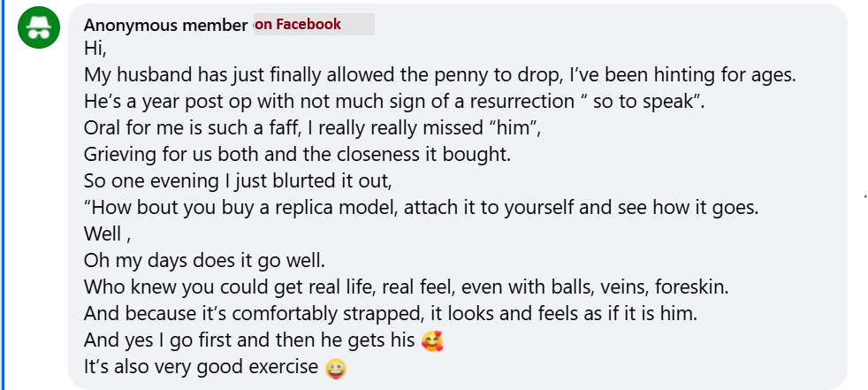The width and height of the screenshot is (868, 390).
Task: Click the line starting "Who knew you could"
Action: pos(406,287)
